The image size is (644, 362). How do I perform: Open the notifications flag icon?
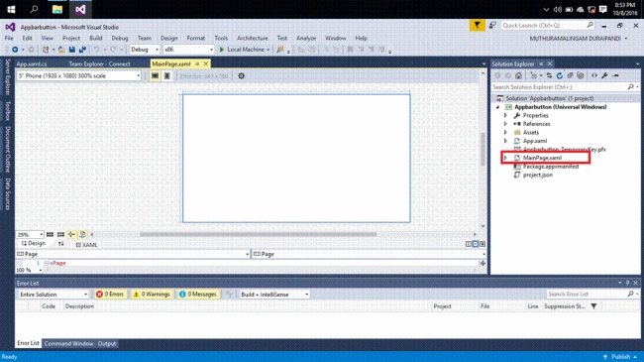coord(477,26)
